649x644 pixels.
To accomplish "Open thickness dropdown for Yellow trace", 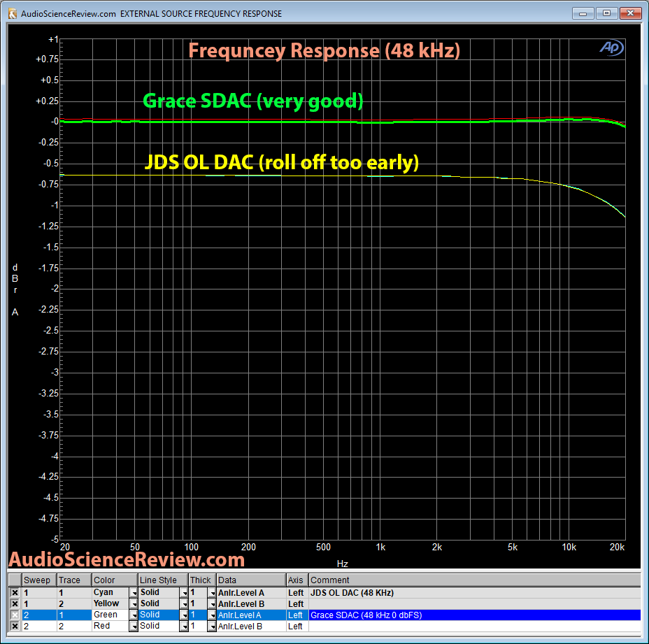I will pyautogui.click(x=211, y=604).
